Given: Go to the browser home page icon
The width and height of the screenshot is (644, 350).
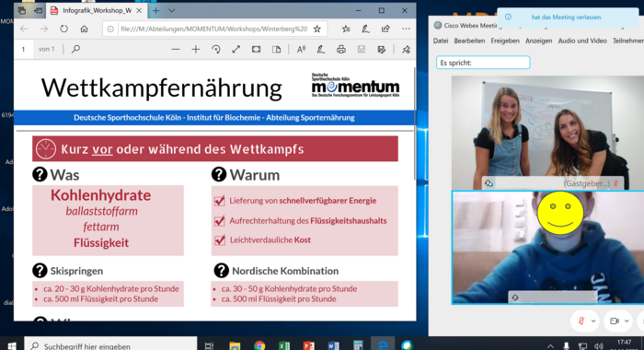Looking at the screenshot, I should [85, 29].
